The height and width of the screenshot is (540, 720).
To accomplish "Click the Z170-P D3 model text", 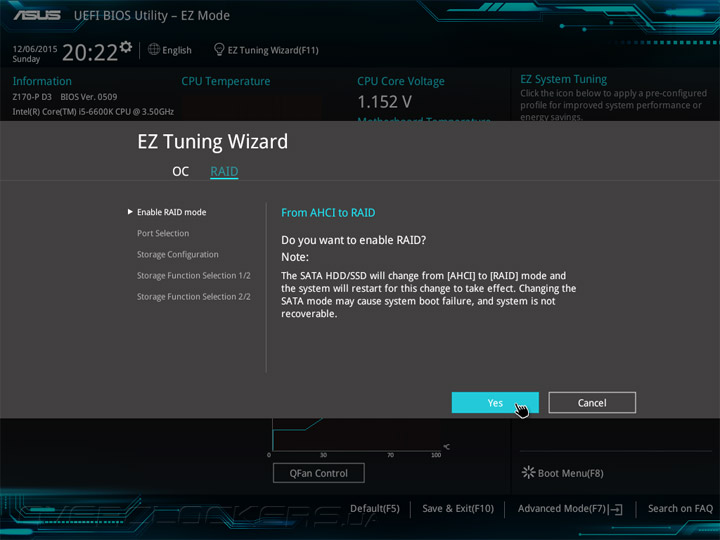I will pyautogui.click(x=32, y=97).
